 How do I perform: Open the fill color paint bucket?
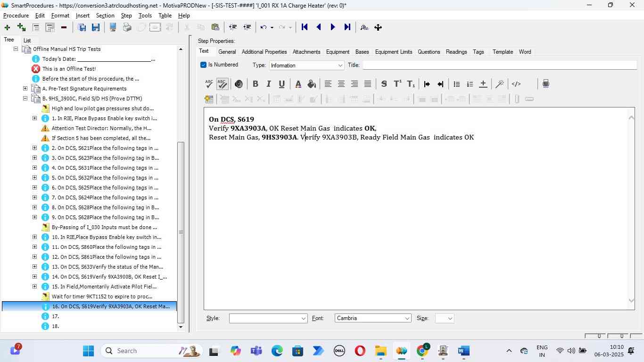tap(311, 84)
